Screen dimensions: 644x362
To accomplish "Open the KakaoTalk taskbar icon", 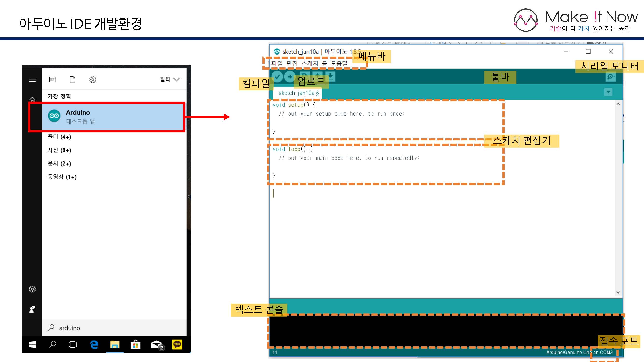I will pos(177,345).
